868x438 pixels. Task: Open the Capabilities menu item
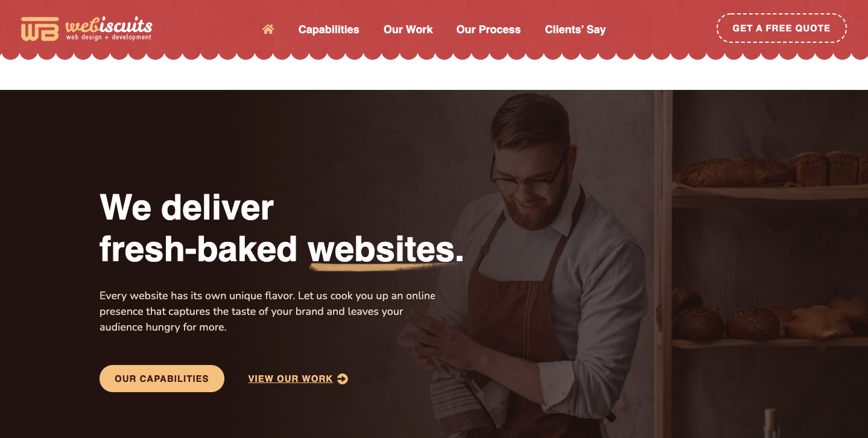tap(329, 30)
